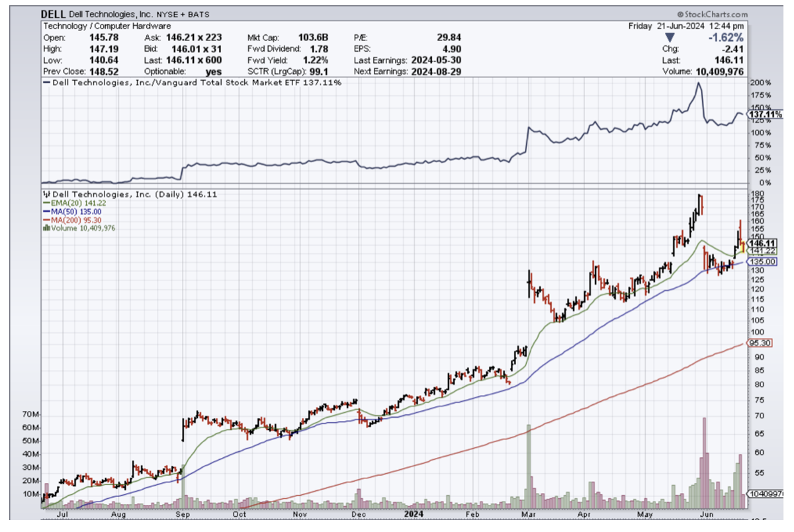
Task: Click the StockCharts.com copyright watermark
Action: point(712,14)
